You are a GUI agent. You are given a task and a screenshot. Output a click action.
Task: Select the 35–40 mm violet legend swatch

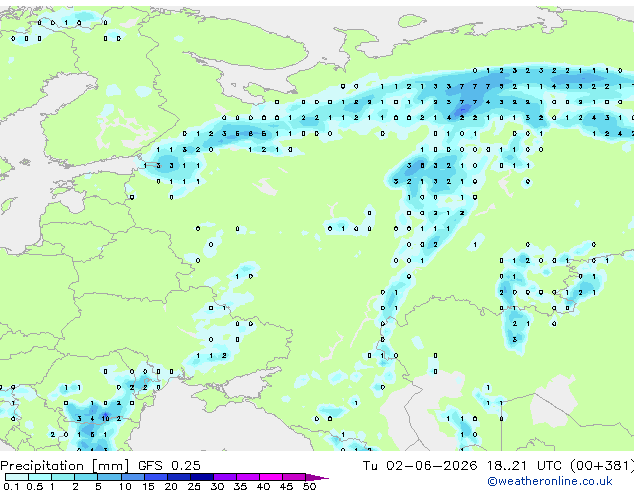247,477
